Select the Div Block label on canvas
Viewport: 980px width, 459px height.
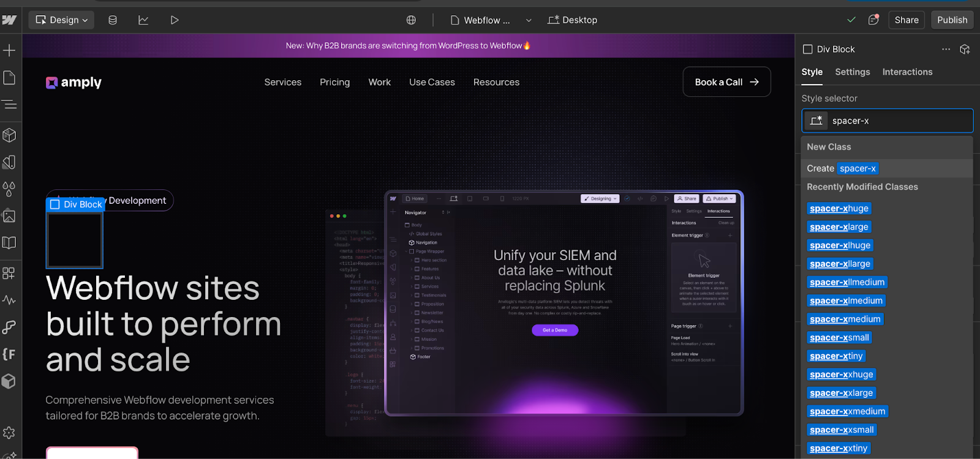[76, 204]
